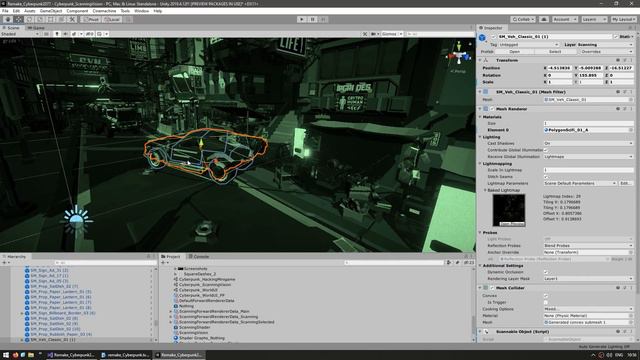The height and width of the screenshot is (360, 640).
Task: Open Firefox from the taskbar
Action: tap(15, 355)
